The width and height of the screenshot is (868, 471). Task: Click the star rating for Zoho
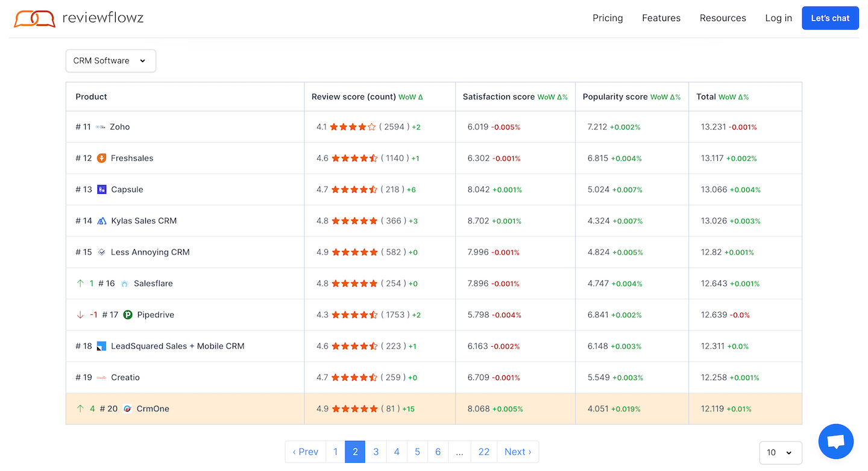point(353,127)
